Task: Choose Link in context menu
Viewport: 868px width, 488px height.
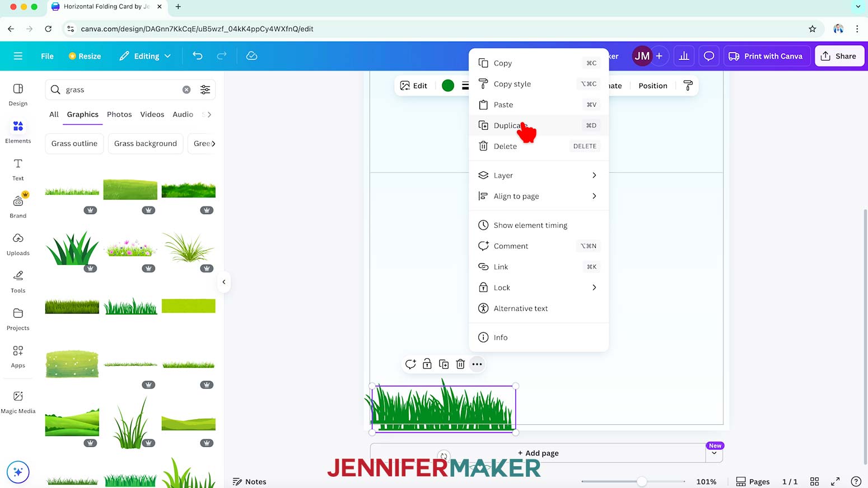Action: pyautogui.click(x=539, y=266)
